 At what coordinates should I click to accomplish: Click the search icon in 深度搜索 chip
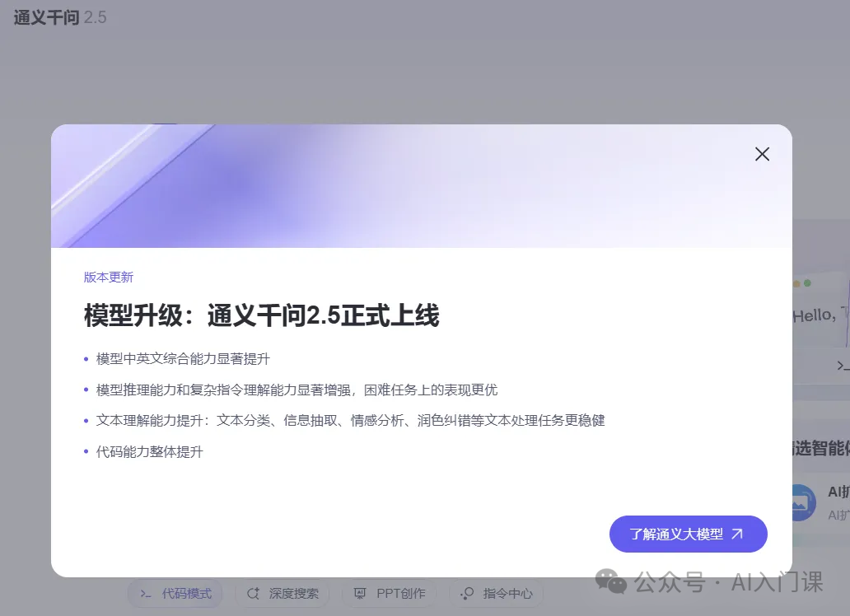click(x=253, y=594)
